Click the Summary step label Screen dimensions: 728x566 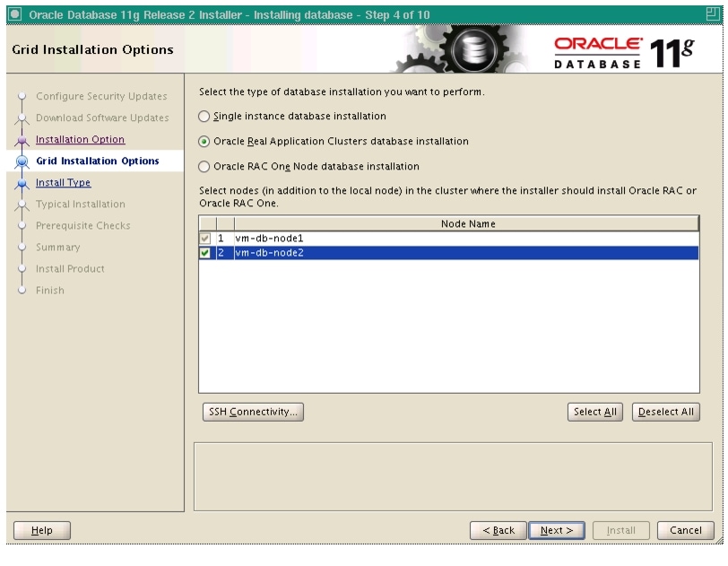click(x=58, y=248)
